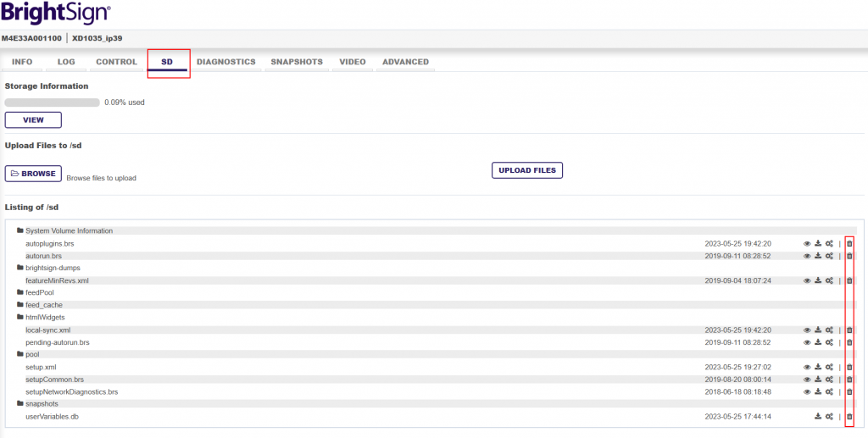Click the gears icon for pending-autorun.brs
Viewport: 868px width, 438px height.
pyautogui.click(x=829, y=342)
